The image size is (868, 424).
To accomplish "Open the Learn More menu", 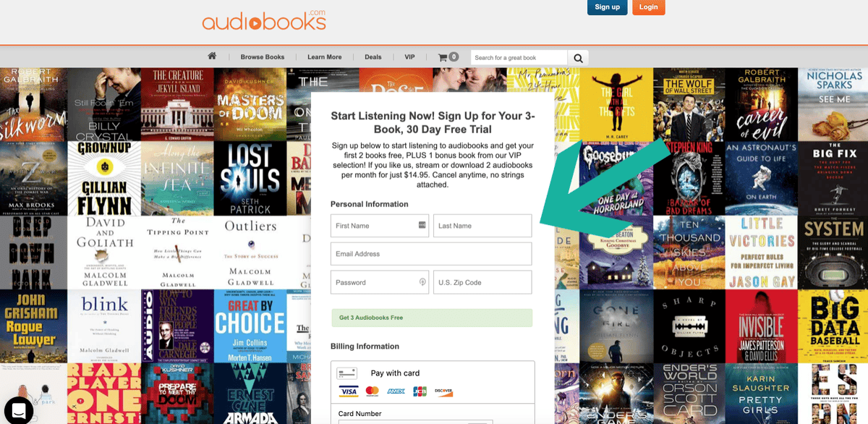I will coord(324,57).
